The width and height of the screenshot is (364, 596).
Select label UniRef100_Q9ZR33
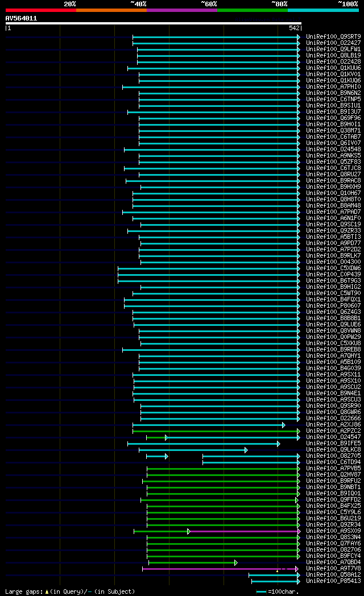coord(333,231)
